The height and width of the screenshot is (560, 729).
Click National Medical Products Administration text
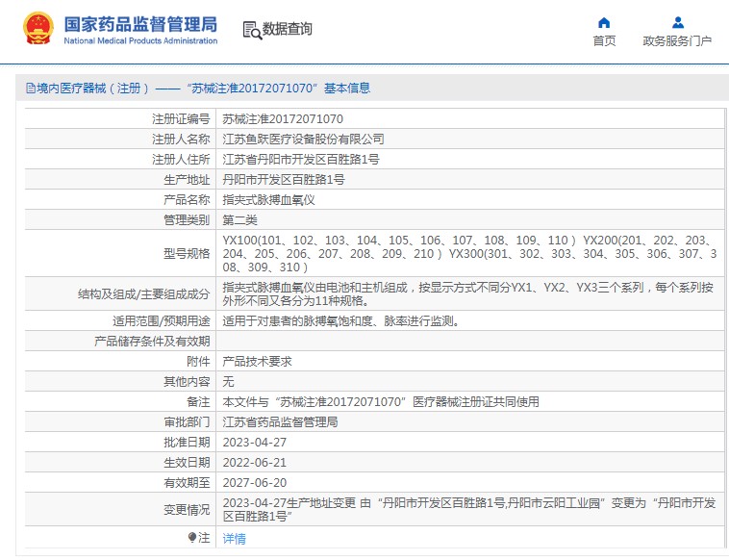tap(140, 41)
